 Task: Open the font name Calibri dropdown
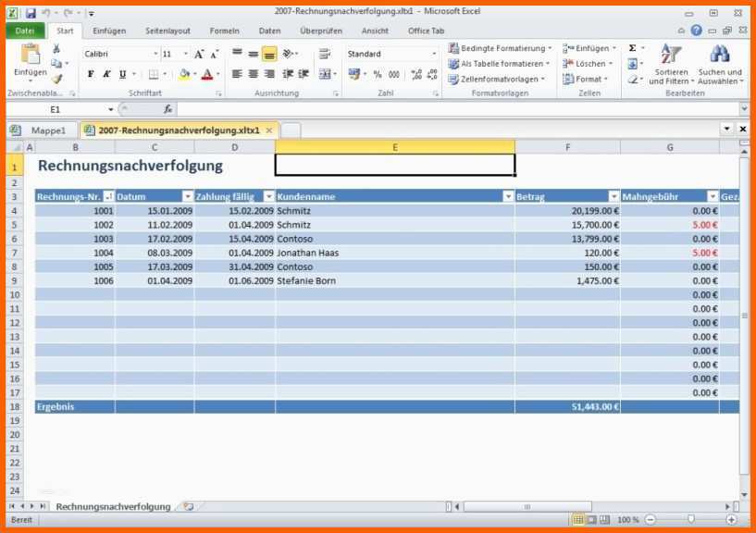point(155,54)
